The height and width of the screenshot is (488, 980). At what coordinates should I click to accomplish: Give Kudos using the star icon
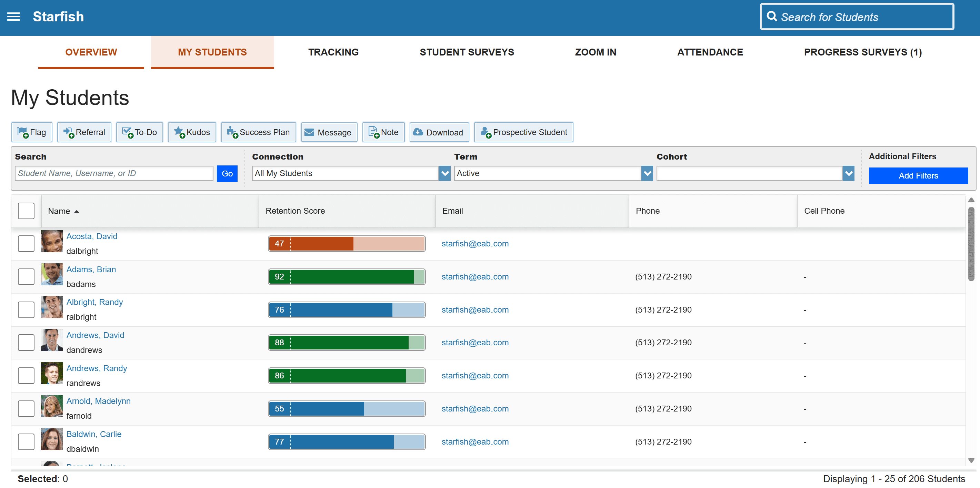coord(192,132)
